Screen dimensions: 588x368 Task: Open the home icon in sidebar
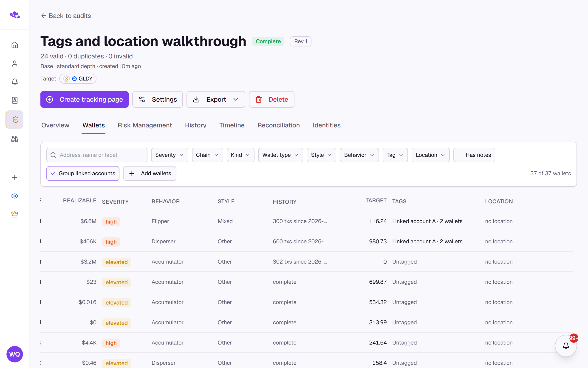click(14, 45)
